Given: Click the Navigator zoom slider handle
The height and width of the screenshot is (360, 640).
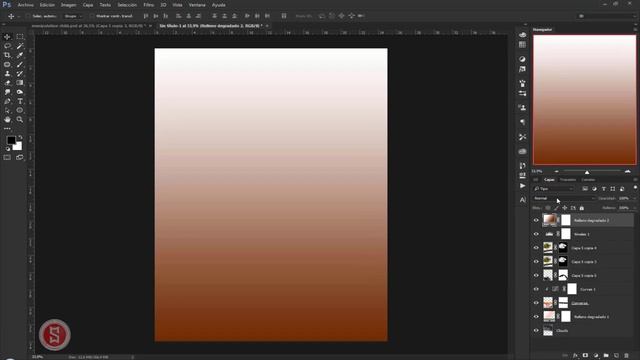Looking at the screenshot, I should point(587,172).
